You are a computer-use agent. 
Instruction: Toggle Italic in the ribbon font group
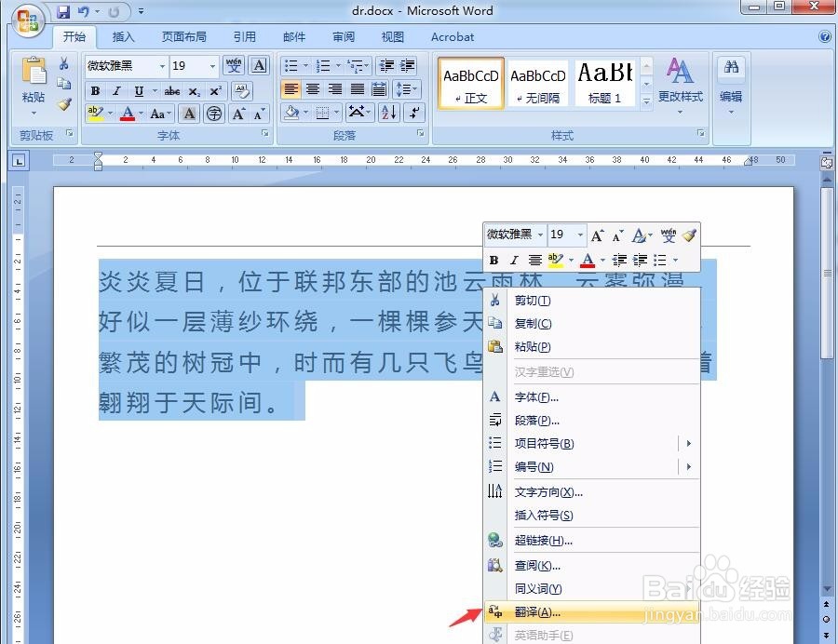pyautogui.click(x=116, y=91)
